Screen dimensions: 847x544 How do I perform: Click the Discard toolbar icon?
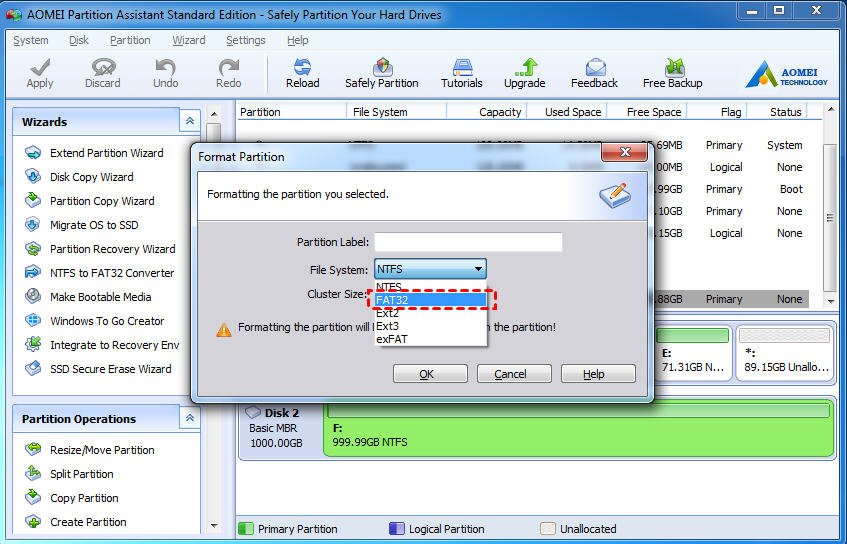pos(103,73)
